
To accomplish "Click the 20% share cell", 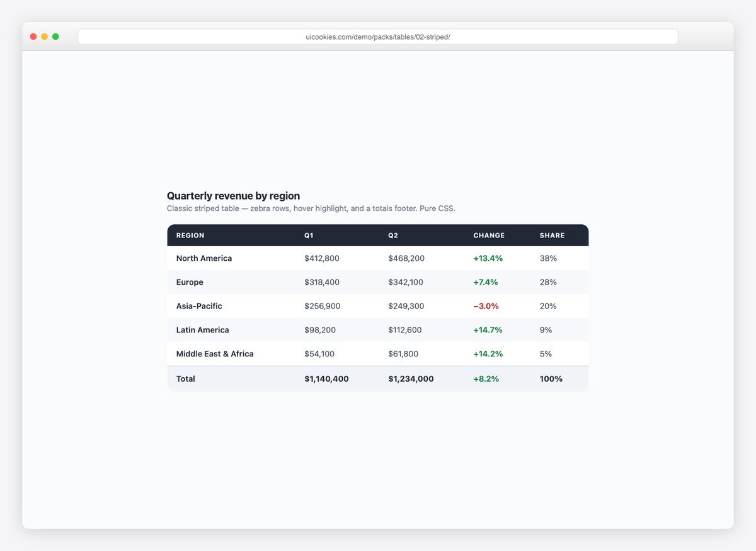I will click(x=548, y=306).
